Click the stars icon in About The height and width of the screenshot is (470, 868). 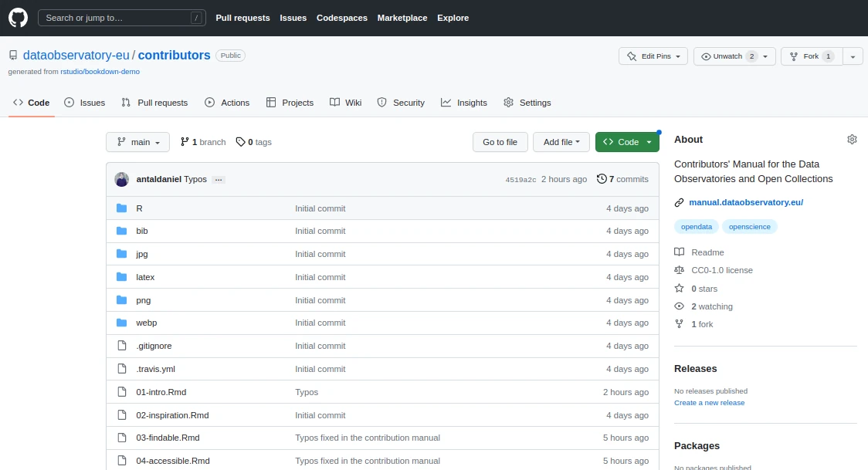click(680, 289)
